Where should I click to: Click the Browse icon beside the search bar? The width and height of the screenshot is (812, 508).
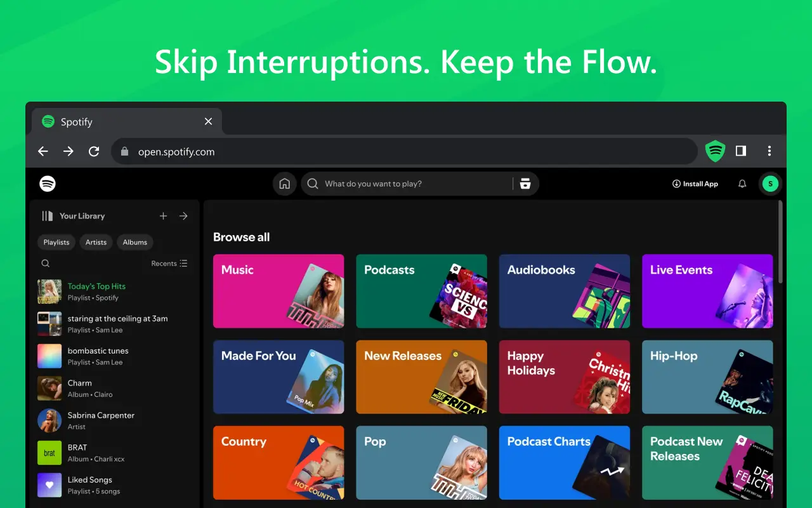[x=525, y=184]
